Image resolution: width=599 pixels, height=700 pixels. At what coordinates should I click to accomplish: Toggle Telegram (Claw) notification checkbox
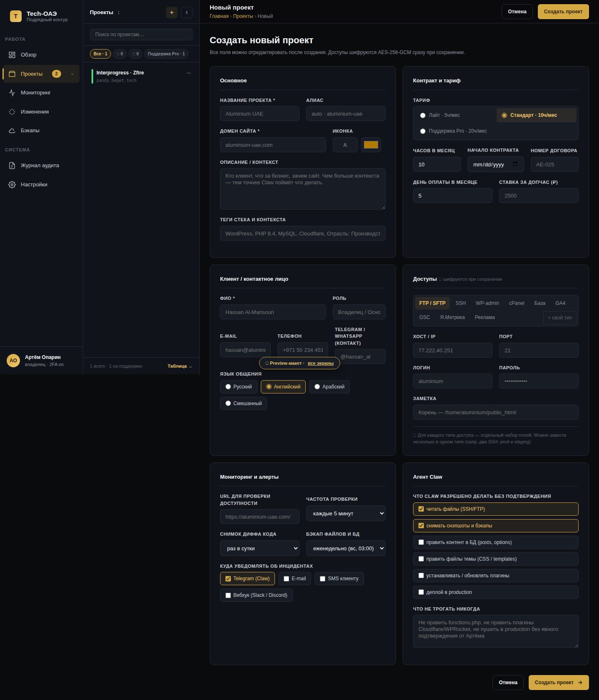click(x=228, y=579)
